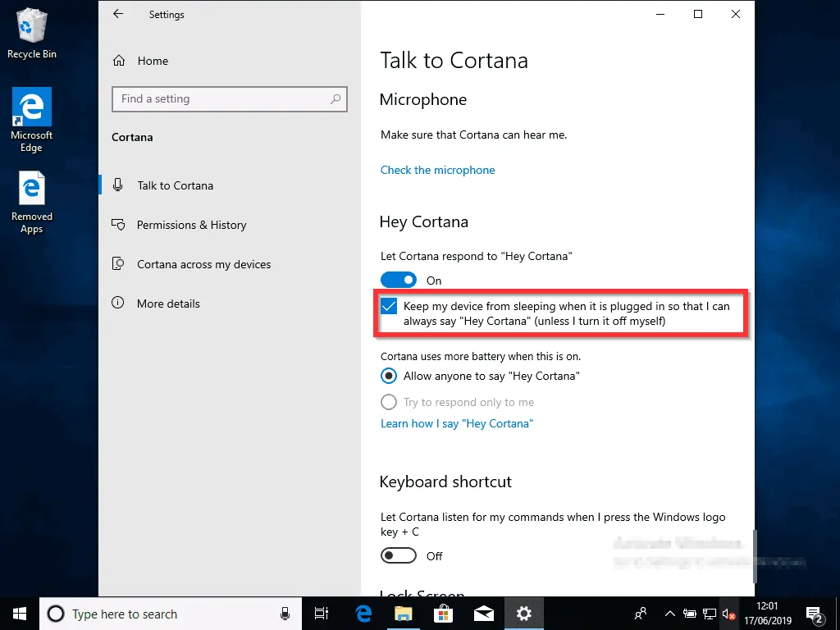Viewport: 840px width, 630px height.
Task: Click the search magnifier in Find a setting
Action: point(336,99)
